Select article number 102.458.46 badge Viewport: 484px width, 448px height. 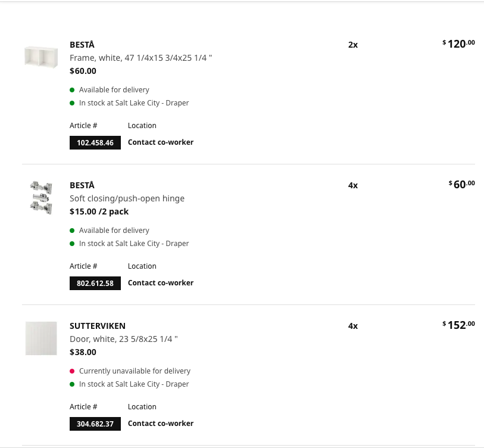tap(95, 143)
